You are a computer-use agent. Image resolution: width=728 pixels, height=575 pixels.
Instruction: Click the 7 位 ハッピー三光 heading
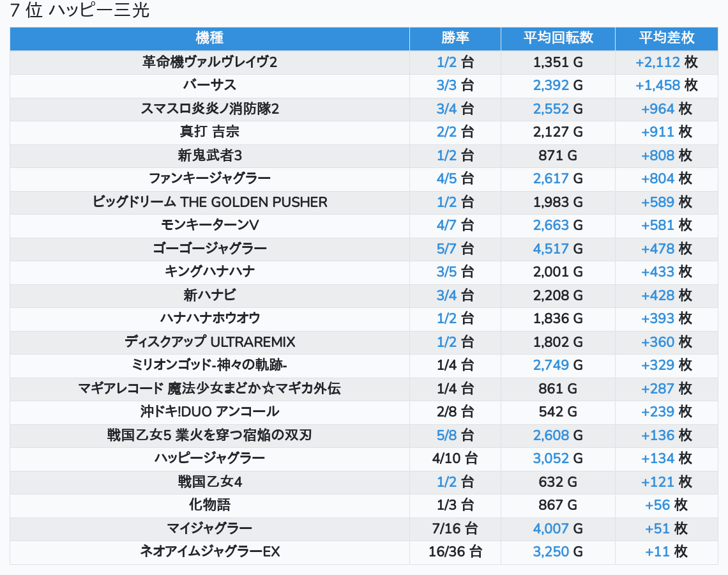80,10
